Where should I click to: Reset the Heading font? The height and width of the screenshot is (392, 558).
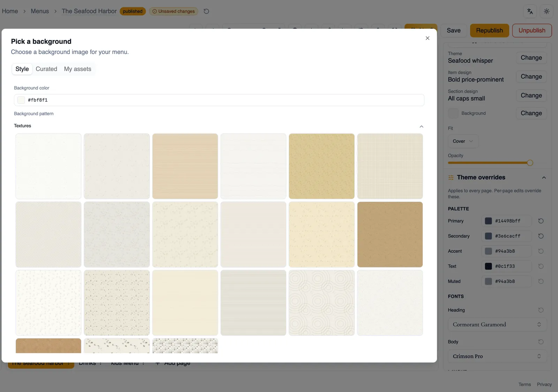541,310
